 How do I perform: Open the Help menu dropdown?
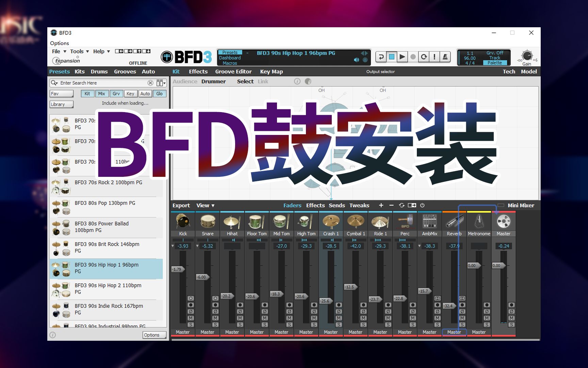pos(101,51)
